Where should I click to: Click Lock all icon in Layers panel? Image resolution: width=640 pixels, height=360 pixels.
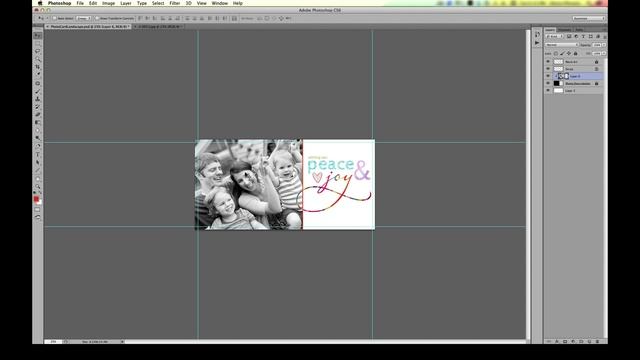point(576,53)
